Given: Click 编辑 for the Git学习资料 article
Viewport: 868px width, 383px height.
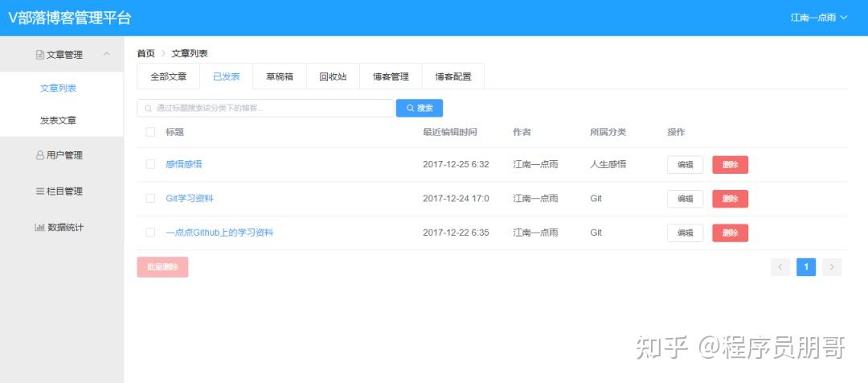Looking at the screenshot, I should [686, 199].
